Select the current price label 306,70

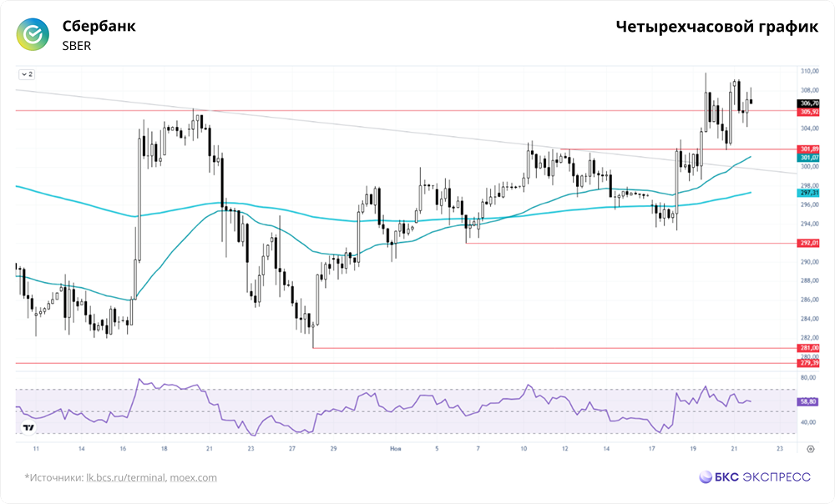tap(808, 103)
